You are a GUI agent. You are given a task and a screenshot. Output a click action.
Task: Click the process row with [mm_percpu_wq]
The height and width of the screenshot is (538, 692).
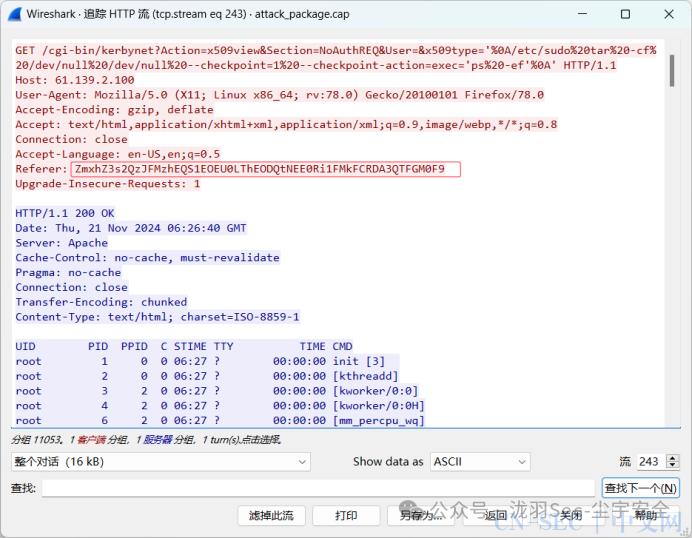pos(220,421)
